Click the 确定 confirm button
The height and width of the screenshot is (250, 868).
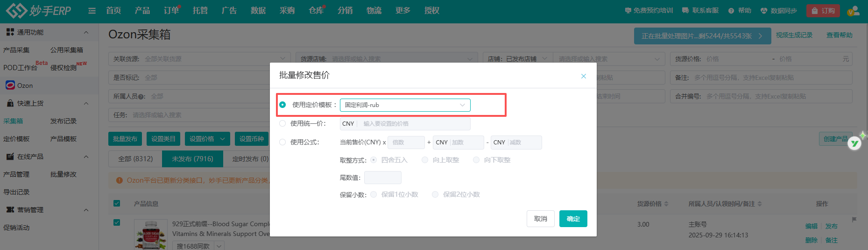pos(573,219)
